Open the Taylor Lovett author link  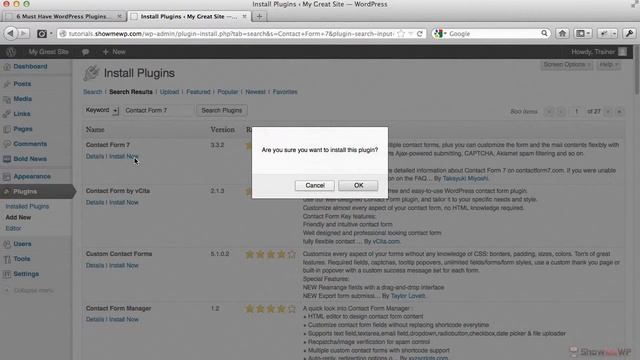(x=408, y=296)
